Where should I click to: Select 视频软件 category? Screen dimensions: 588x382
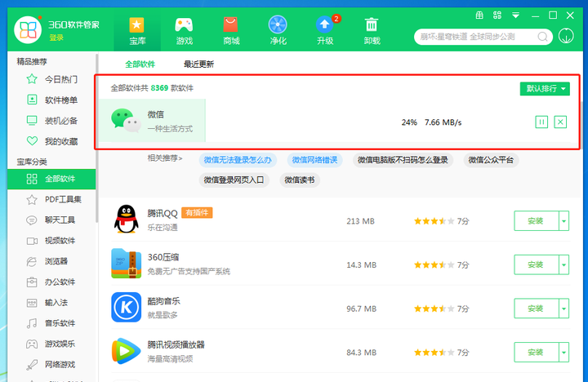coord(51,241)
